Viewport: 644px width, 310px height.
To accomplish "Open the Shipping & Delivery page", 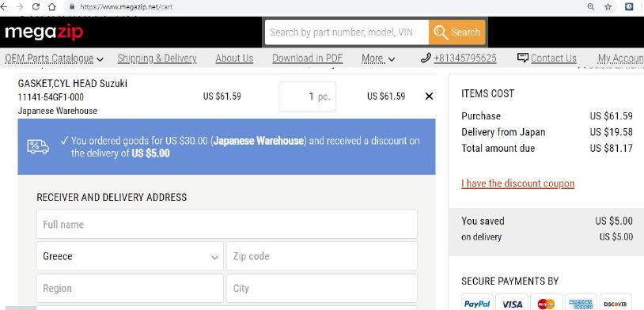I will pyautogui.click(x=157, y=59).
